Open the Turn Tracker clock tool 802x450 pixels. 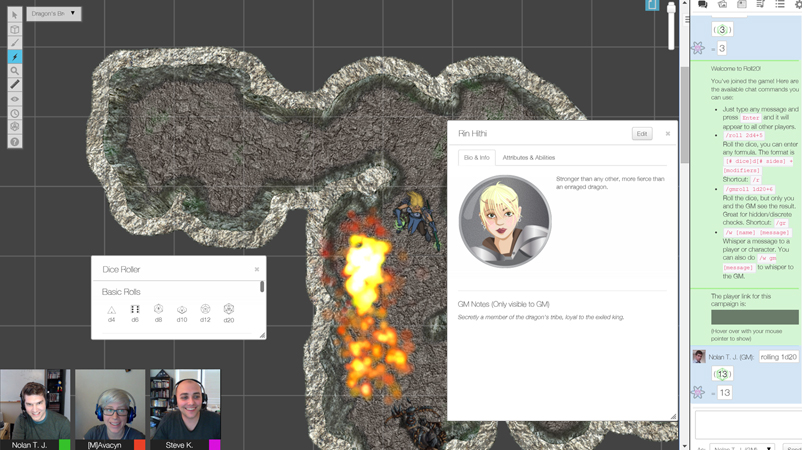[x=14, y=113]
